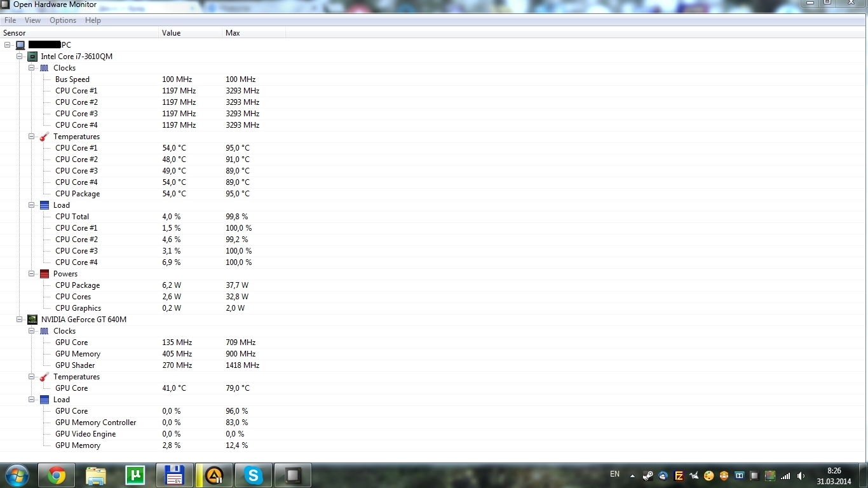
Task: Open the Windows Start menu
Action: (x=17, y=475)
